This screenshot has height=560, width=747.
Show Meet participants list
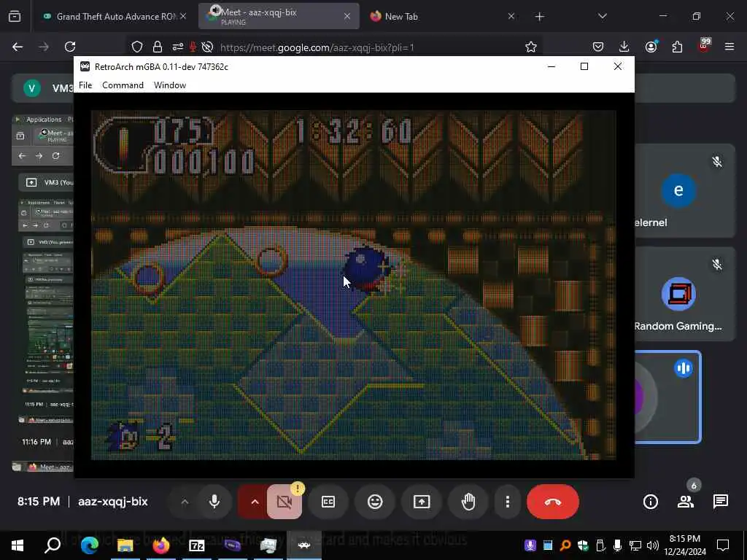[686, 502]
